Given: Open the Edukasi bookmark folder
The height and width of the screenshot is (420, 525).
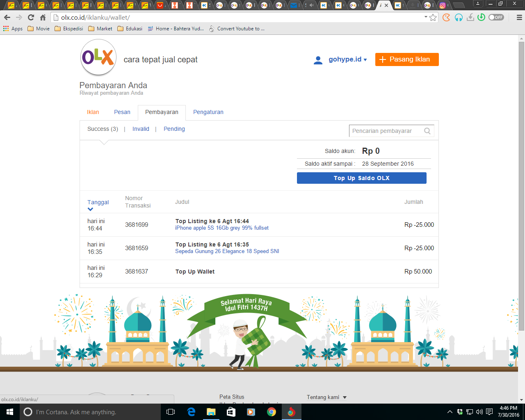Looking at the screenshot, I should pyautogui.click(x=130, y=29).
